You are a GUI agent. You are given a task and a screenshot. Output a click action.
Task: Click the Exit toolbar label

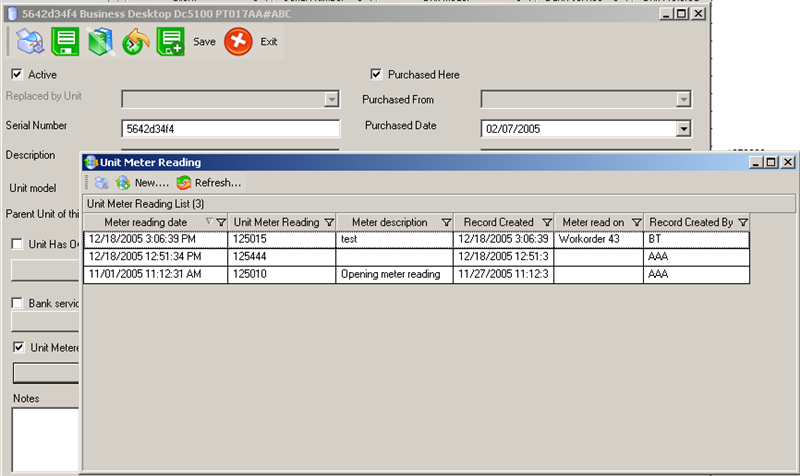(x=269, y=42)
